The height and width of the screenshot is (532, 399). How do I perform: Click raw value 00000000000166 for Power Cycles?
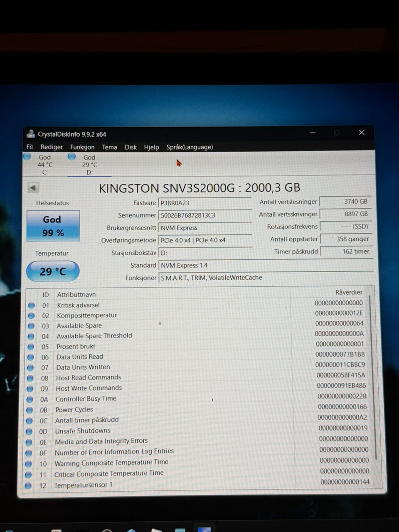pos(342,407)
